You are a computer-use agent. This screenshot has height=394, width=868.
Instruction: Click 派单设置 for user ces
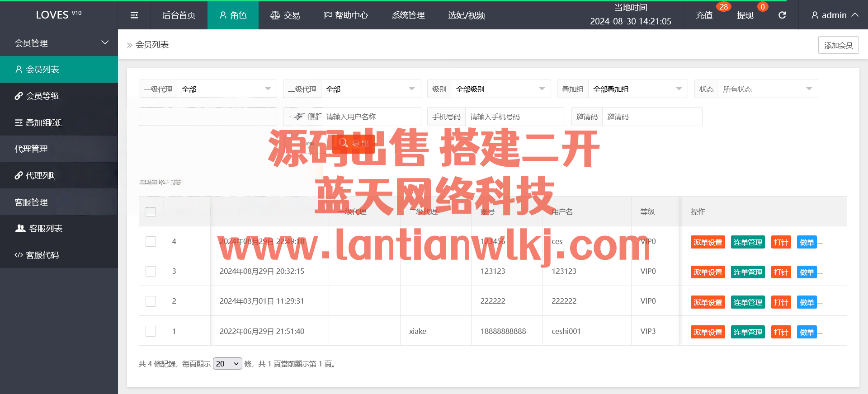click(x=708, y=242)
